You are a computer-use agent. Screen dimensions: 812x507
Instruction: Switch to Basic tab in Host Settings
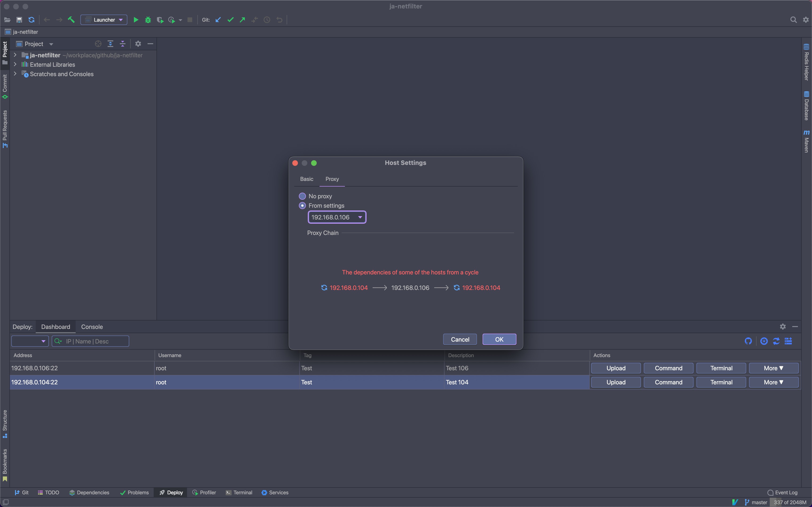click(306, 179)
